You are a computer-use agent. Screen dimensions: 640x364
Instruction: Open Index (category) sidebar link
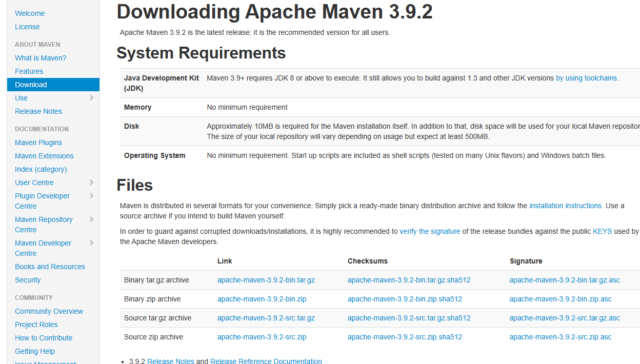(x=41, y=169)
